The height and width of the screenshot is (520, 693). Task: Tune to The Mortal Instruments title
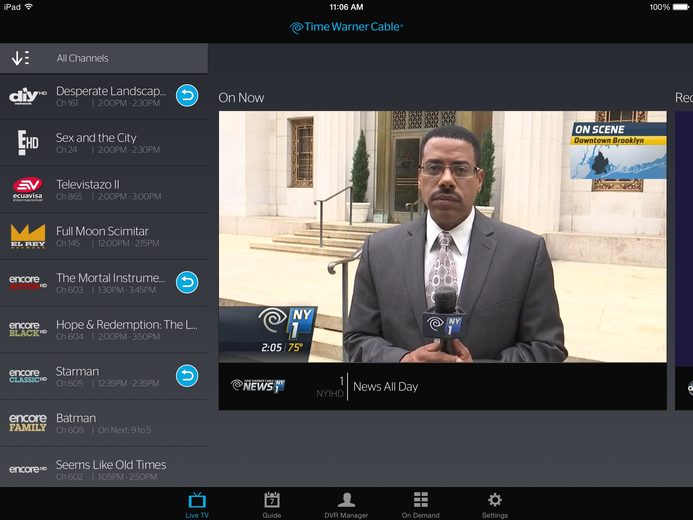(x=110, y=278)
